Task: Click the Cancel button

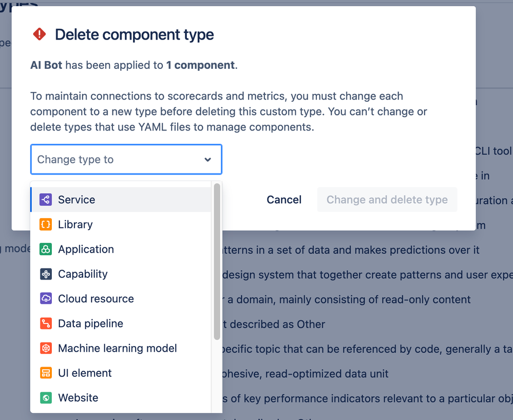Action: [284, 200]
